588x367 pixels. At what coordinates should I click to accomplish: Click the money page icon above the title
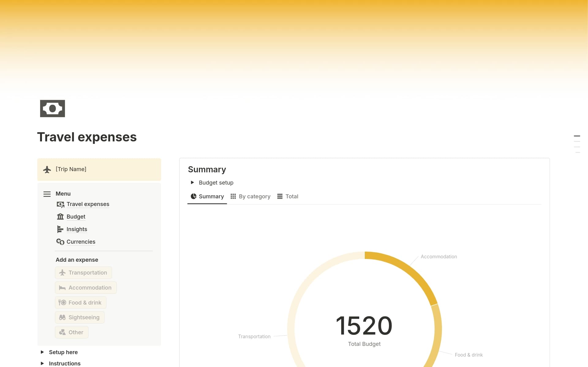coord(52,108)
